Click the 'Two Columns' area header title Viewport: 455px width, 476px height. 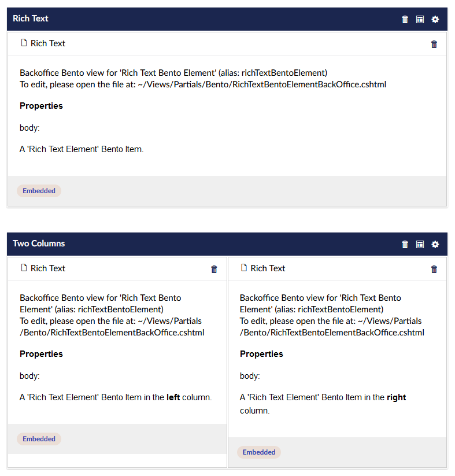[x=39, y=243]
